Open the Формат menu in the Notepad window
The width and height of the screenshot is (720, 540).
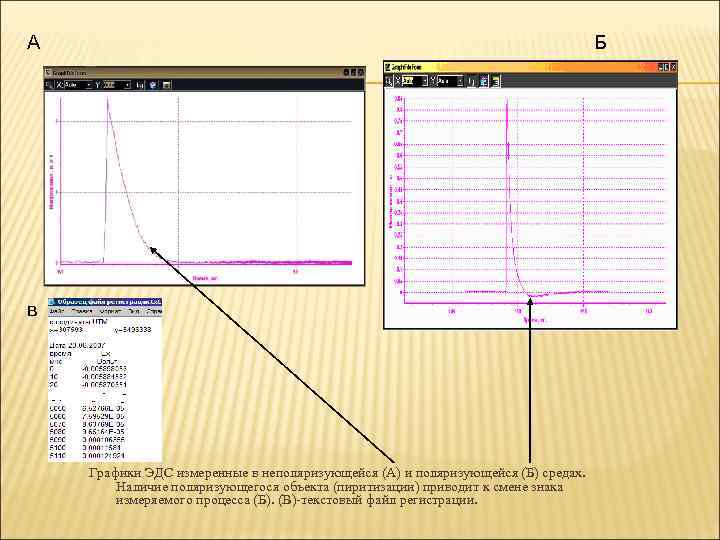pos(111,311)
